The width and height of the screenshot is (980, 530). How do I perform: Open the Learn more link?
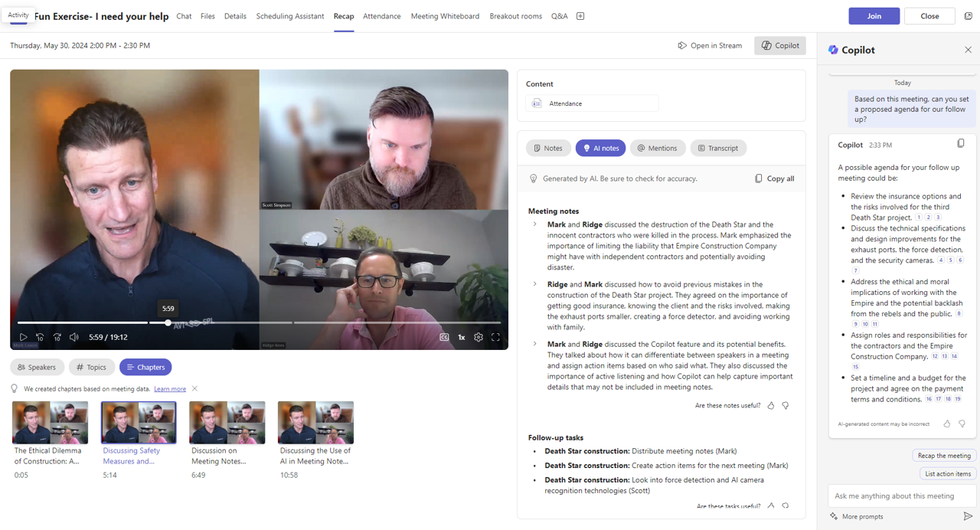tap(170, 389)
